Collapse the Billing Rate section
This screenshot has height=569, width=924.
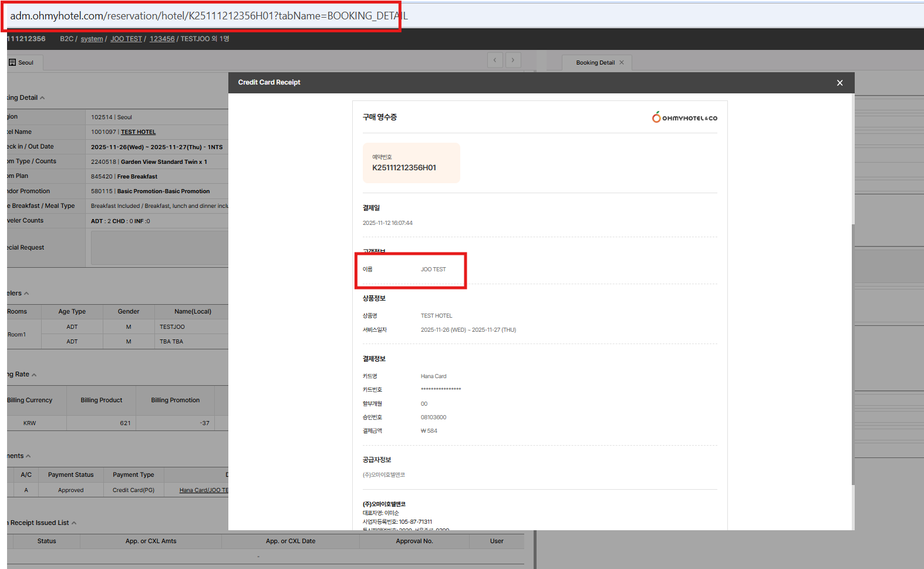pyautogui.click(x=34, y=375)
